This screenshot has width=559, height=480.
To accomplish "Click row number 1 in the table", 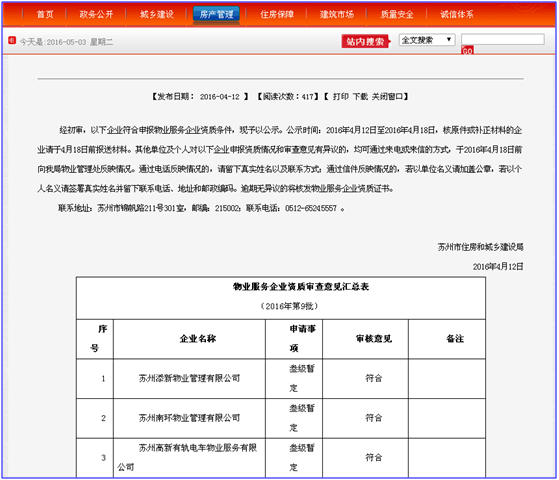I will coord(103,378).
